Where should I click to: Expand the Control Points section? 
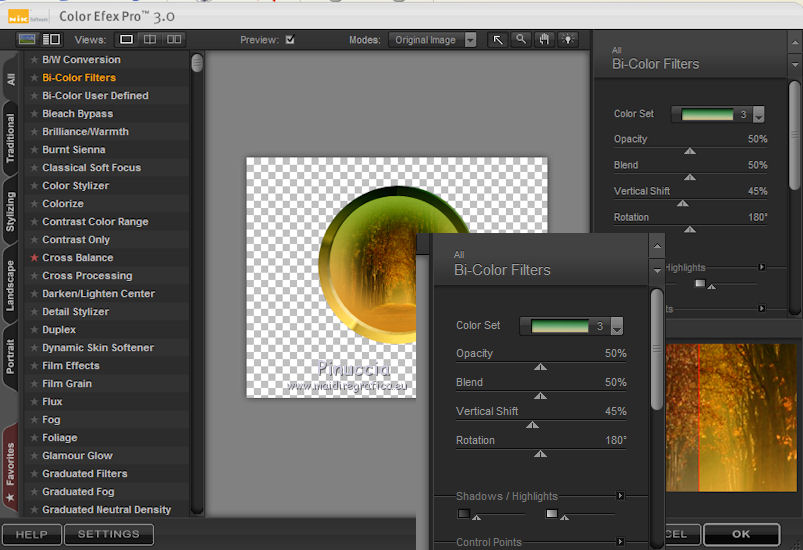(620, 542)
